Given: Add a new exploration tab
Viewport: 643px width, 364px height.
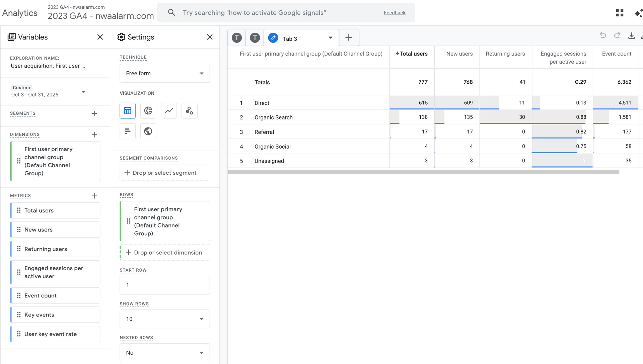Looking at the screenshot, I should click(349, 37).
